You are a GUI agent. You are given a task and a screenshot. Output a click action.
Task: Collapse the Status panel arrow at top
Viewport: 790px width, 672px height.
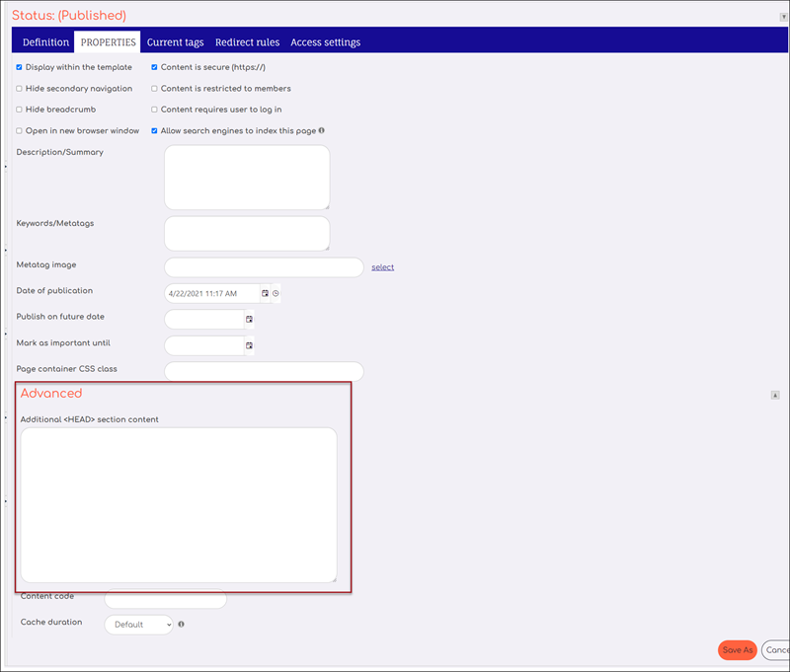point(784,17)
